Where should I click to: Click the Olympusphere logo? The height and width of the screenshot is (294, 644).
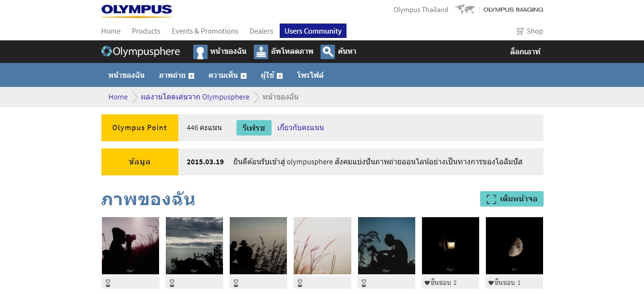[x=141, y=51]
